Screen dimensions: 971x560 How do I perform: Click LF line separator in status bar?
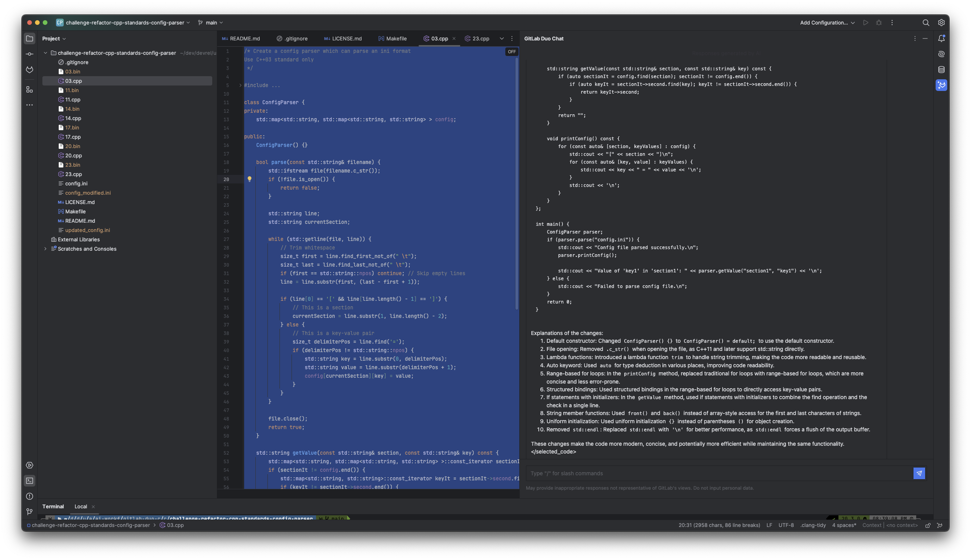pyautogui.click(x=769, y=525)
